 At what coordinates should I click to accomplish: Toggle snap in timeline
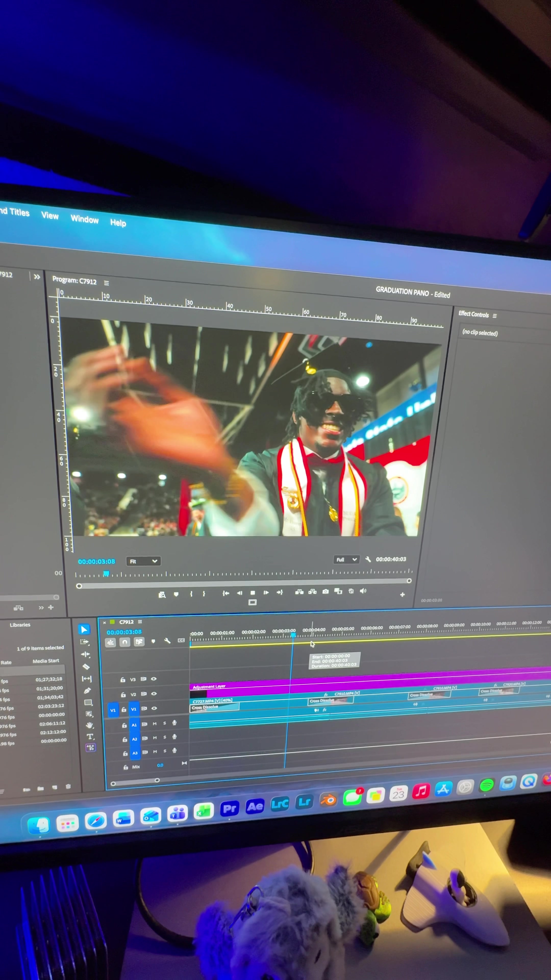click(125, 643)
